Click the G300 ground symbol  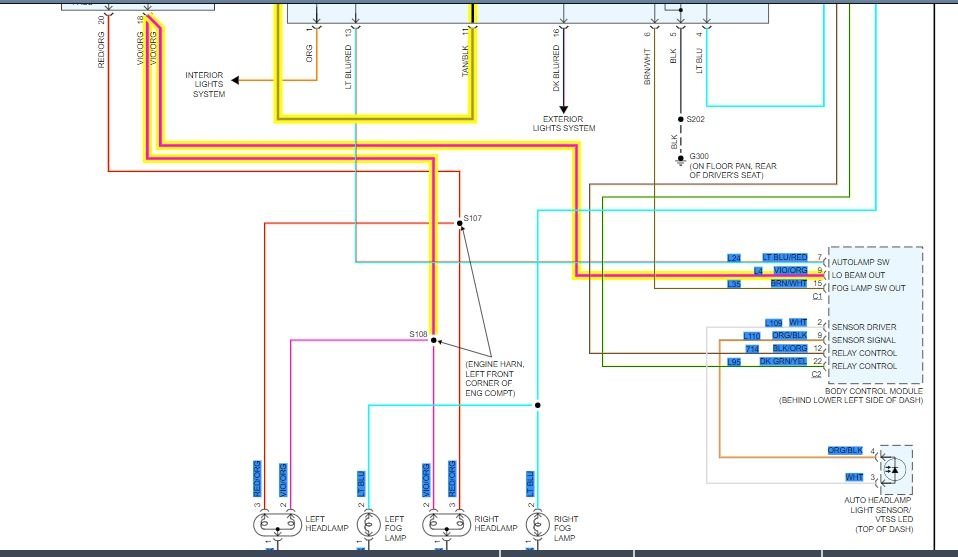pos(681,160)
